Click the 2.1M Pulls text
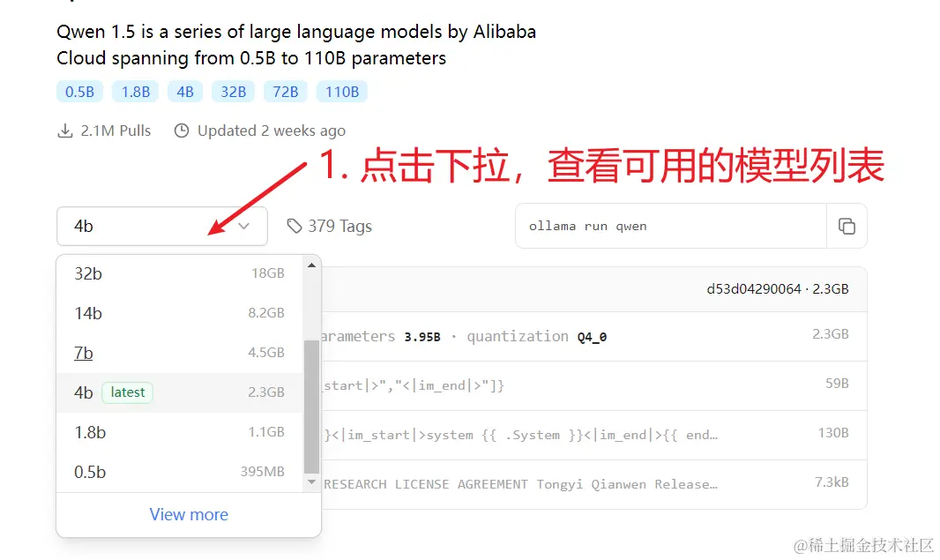 116,131
